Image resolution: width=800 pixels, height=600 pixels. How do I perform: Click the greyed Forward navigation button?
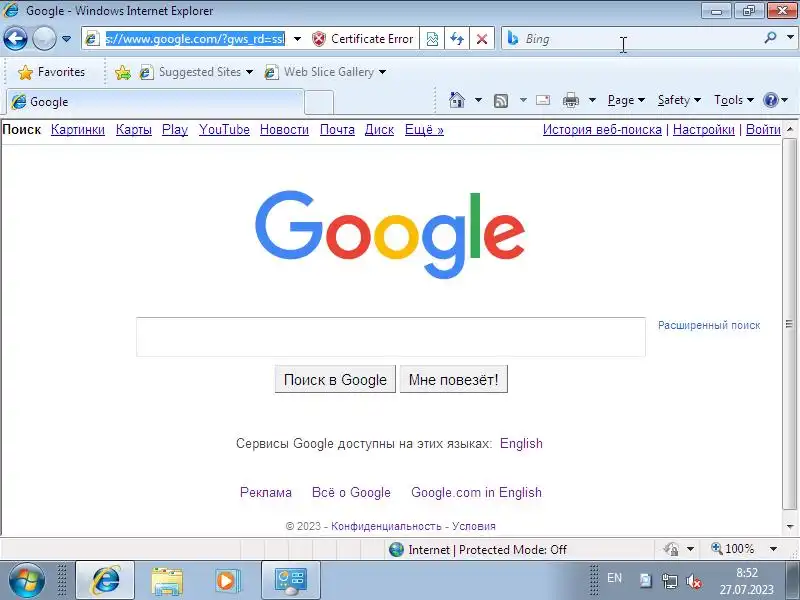[44, 38]
